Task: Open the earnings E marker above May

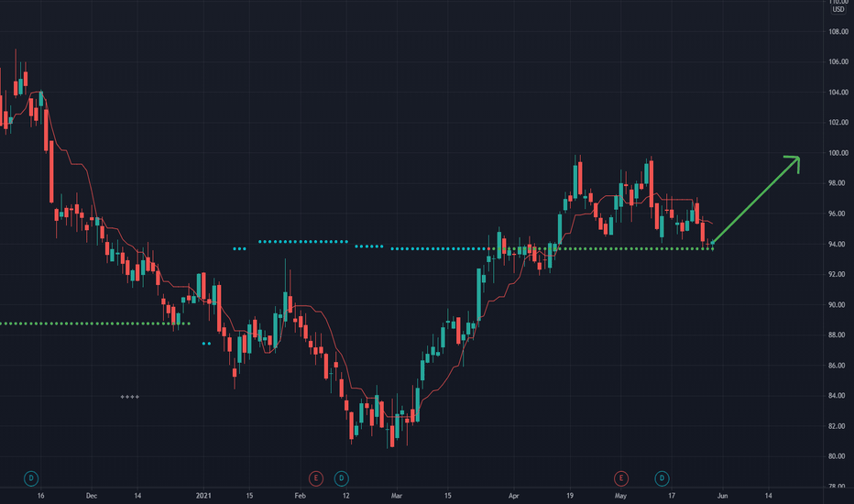Action: click(x=621, y=478)
